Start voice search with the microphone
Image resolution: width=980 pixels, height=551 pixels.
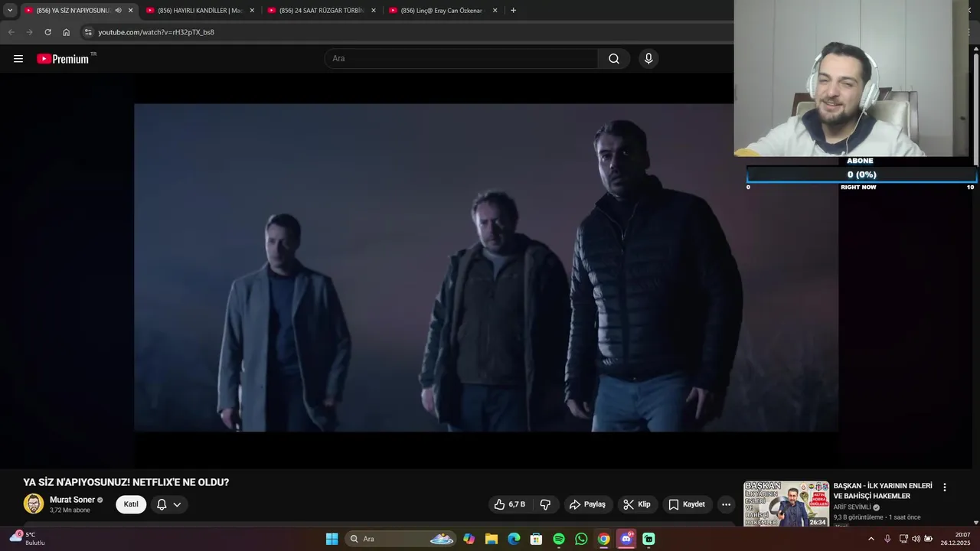[648, 59]
